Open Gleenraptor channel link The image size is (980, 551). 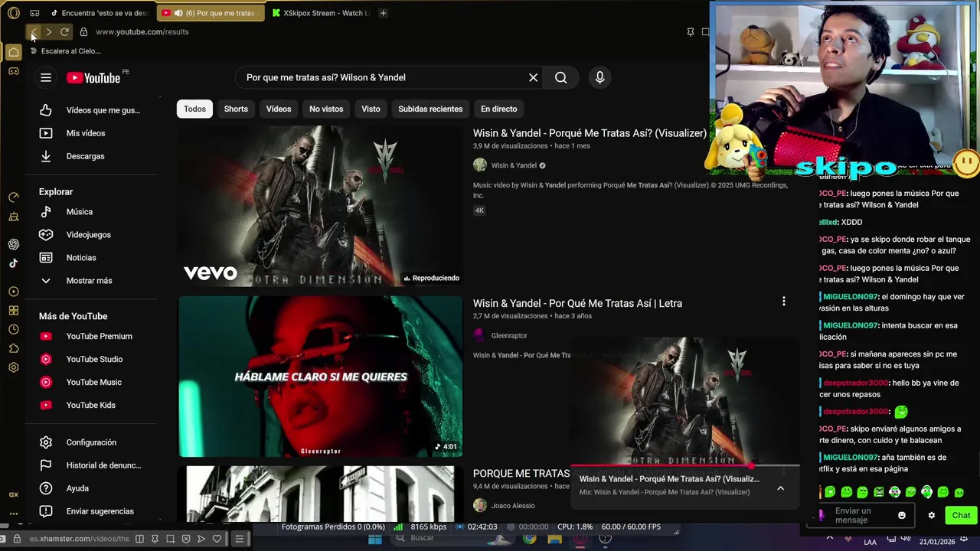[509, 335]
